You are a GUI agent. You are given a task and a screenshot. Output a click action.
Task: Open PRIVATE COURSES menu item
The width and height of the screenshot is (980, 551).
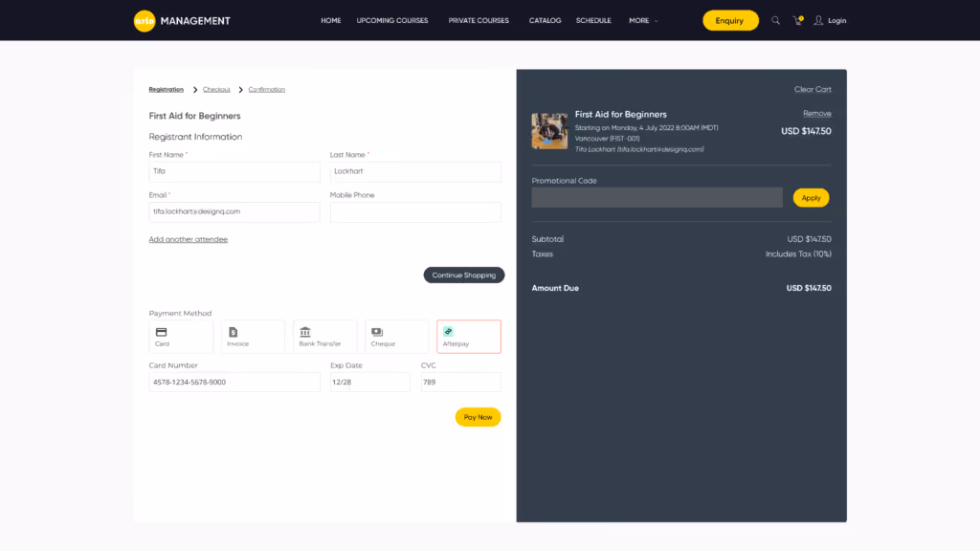pos(479,21)
